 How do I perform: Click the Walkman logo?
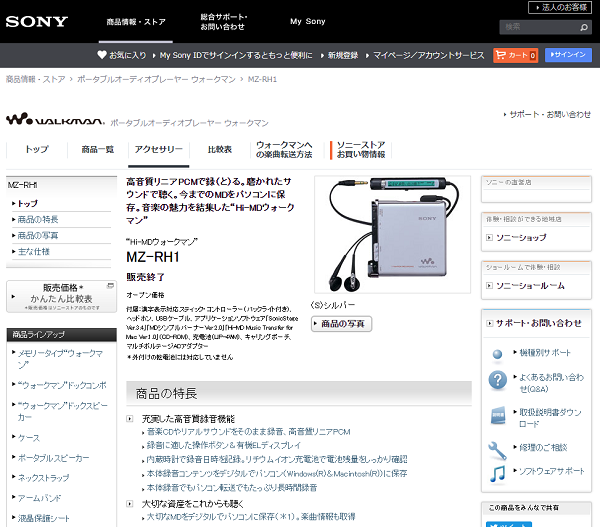pos(55,119)
